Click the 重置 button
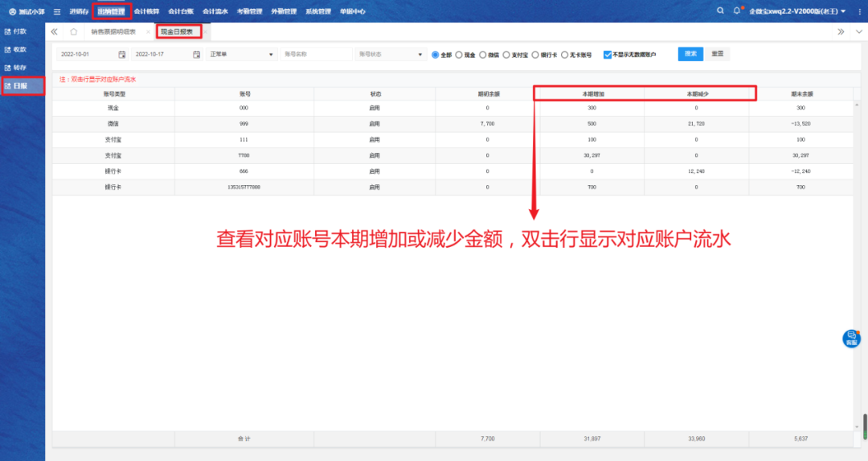868x461 pixels. 717,54
